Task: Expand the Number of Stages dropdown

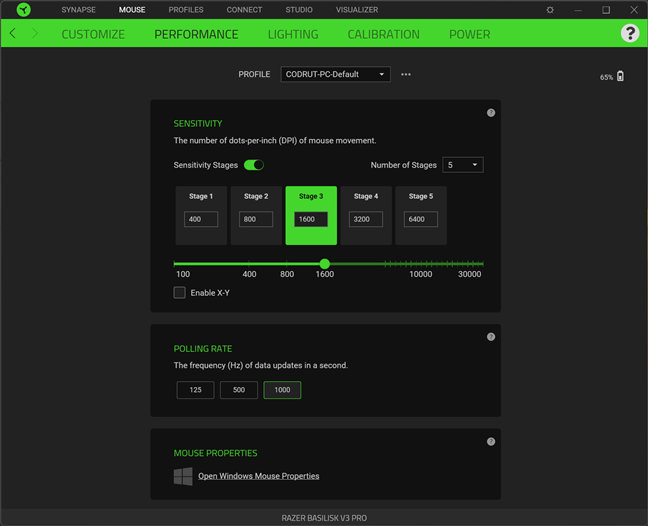Action: point(462,165)
